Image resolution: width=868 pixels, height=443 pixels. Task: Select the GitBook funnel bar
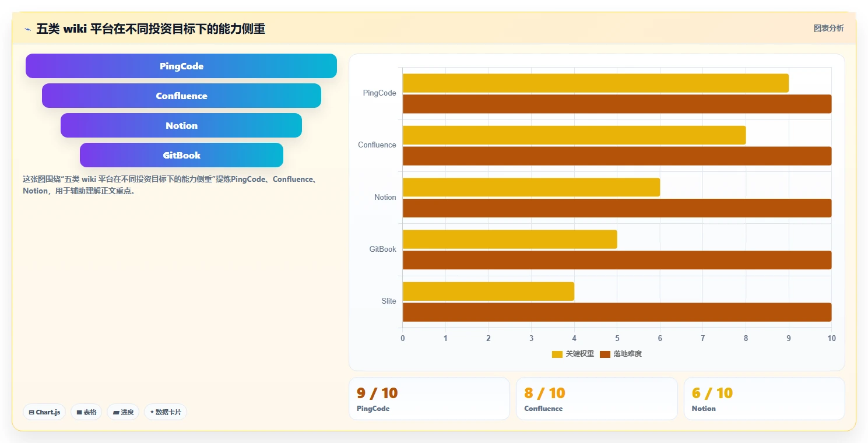[181, 155]
